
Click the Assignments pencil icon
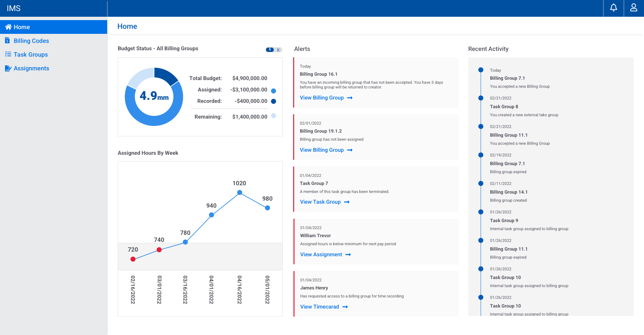point(8,68)
